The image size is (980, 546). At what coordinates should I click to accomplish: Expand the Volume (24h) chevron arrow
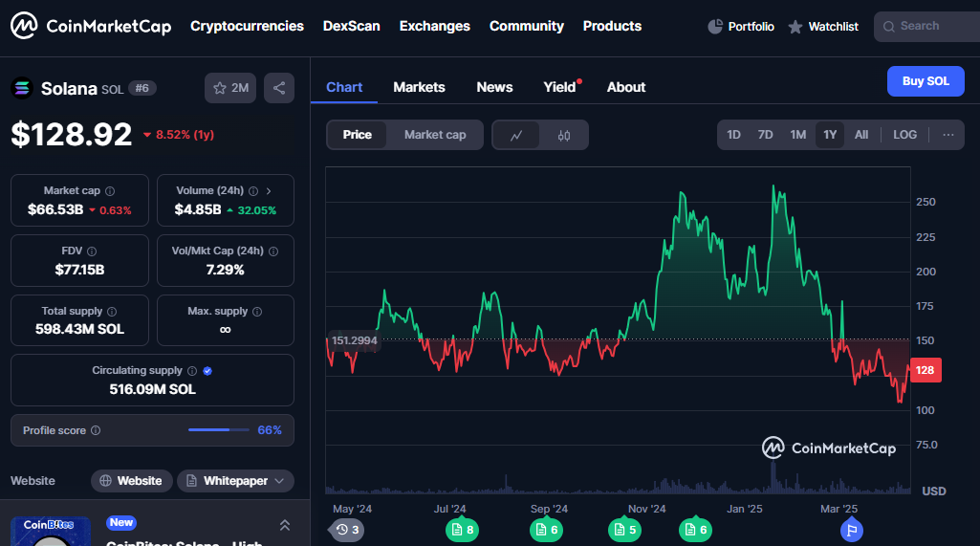tap(269, 191)
